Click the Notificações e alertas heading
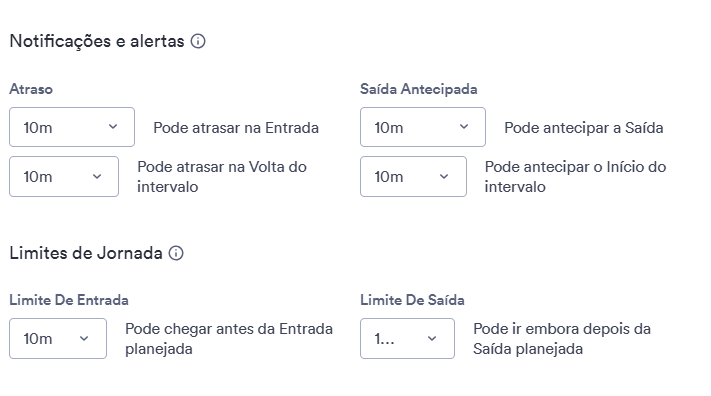The height and width of the screenshot is (396, 711). [x=97, y=41]
